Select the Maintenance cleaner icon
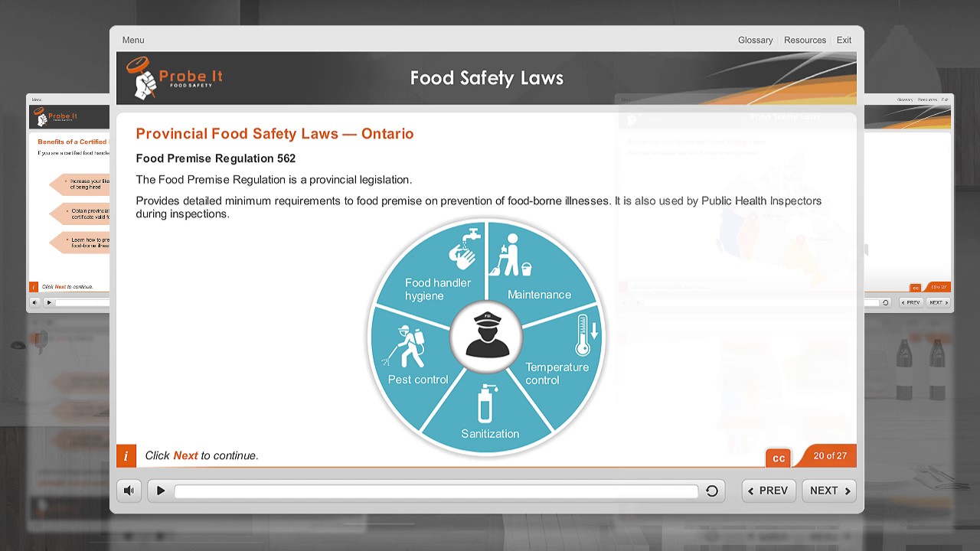Screen dimensions: 980x551 pyautogui.click(x=511, y=256)
